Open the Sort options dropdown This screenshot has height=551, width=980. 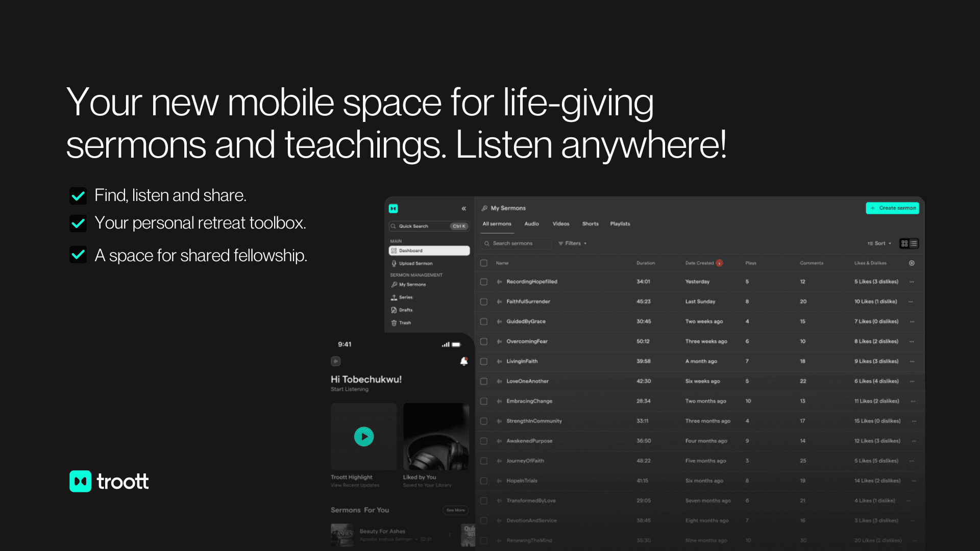(x=879, y=243)
